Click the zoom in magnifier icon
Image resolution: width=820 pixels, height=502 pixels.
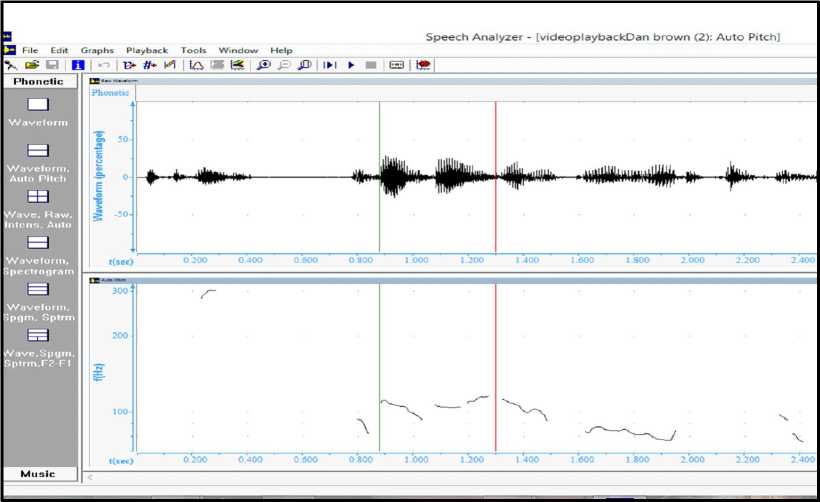pyautogui.click(x=264, y=65)
